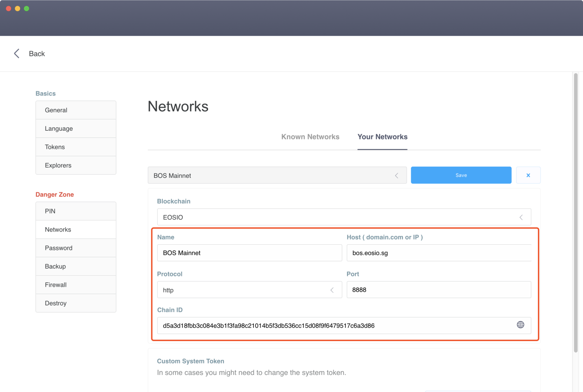Open the http Protocol dropdown
Viewport: 583px width, 392px height.
coord(250,290)
